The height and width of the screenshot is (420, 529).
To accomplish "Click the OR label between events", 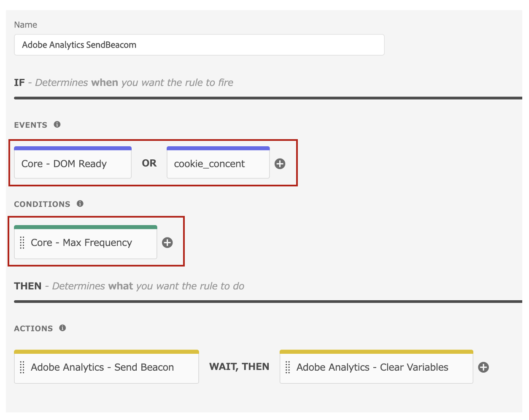I will 149,163.
